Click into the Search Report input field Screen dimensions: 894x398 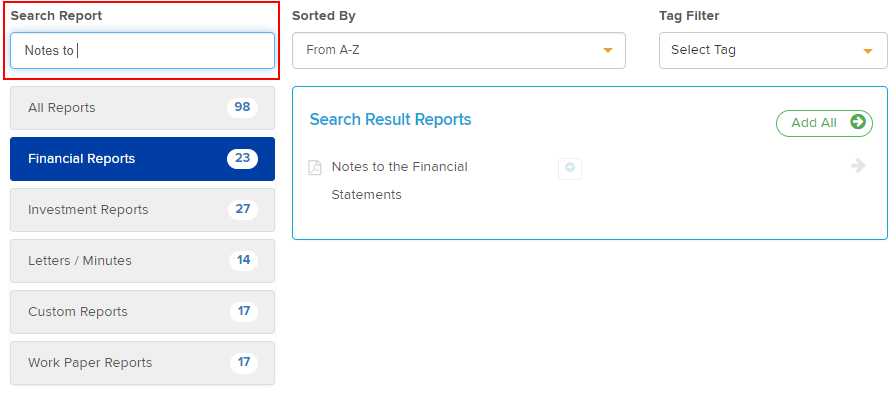point(143,51)
